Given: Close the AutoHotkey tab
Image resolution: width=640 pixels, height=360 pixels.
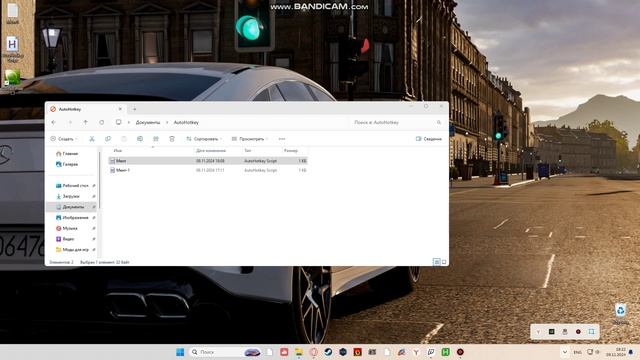Looking at the screenshot, I should pyautogui.click(x=120, y=109).
